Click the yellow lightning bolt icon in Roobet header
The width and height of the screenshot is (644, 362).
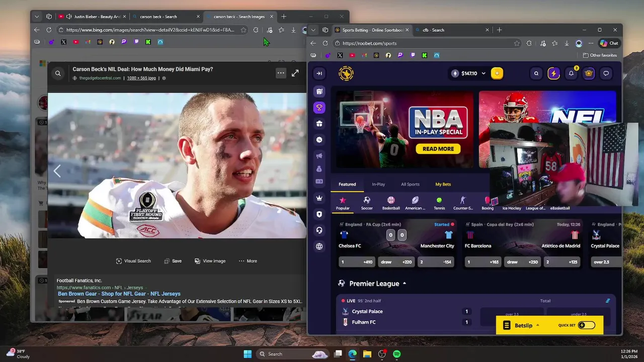coord(553,73)
